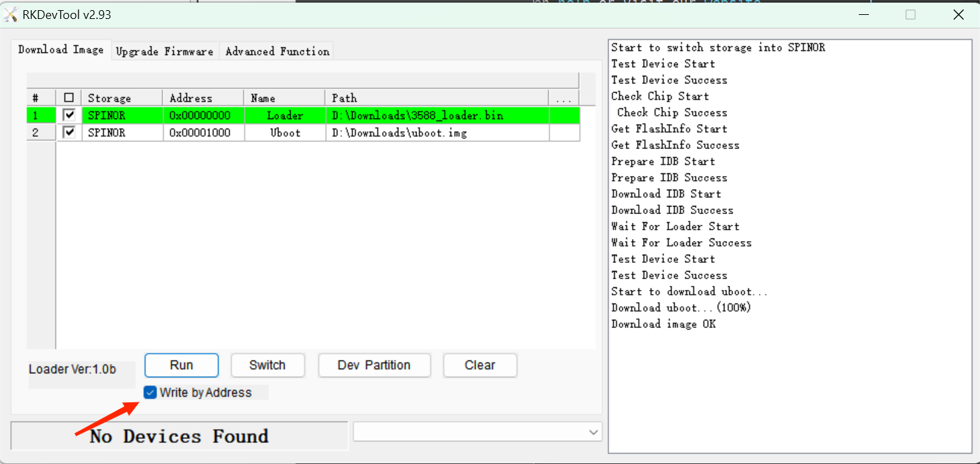Screen dimensions: 980x464
Task: Select the address cell 0x00001000
Action: pyautogui.click(x=203, y=132)
